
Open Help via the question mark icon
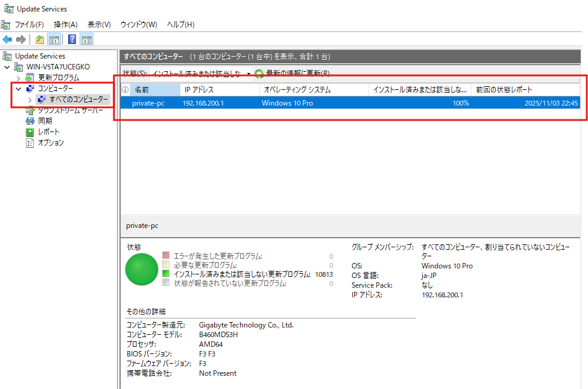click(x=71, y=39)
